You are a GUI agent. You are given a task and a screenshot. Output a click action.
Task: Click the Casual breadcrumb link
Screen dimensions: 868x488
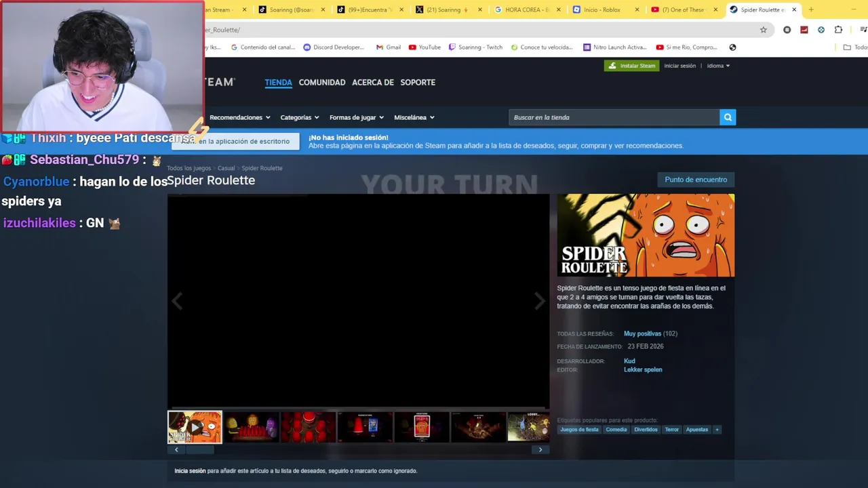coord(226,168)
